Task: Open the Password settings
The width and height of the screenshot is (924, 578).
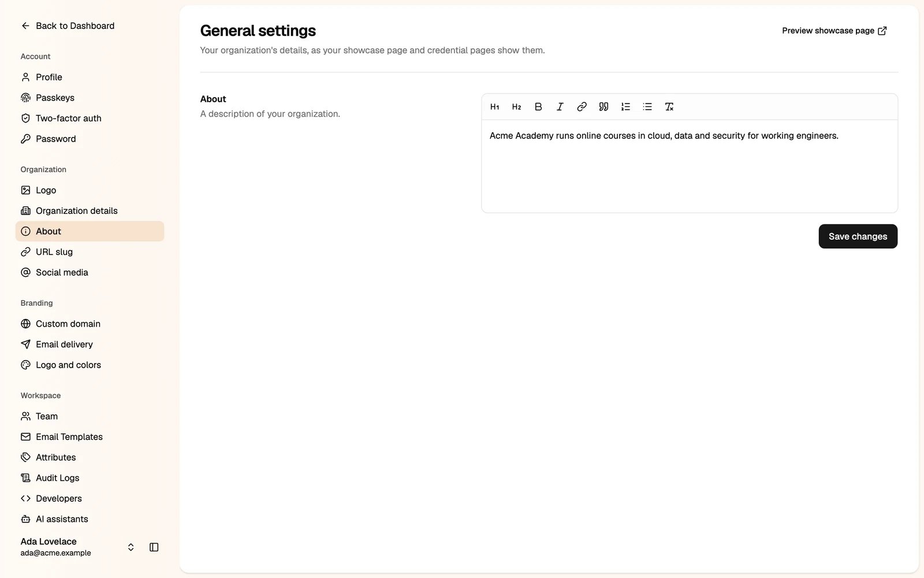Action: [x=90, y=139]
